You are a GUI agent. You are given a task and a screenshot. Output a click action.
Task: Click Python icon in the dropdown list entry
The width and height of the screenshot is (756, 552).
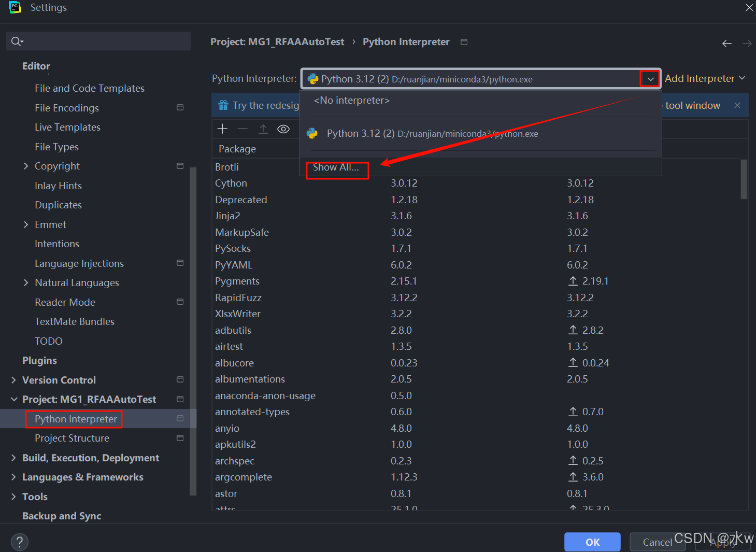coord(312,133)
